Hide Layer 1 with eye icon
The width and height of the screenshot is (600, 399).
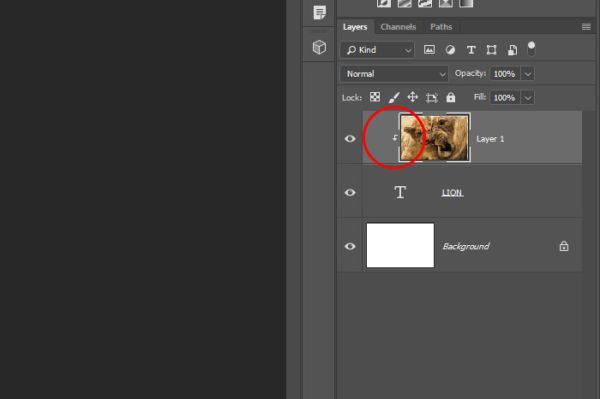point(350,138)
